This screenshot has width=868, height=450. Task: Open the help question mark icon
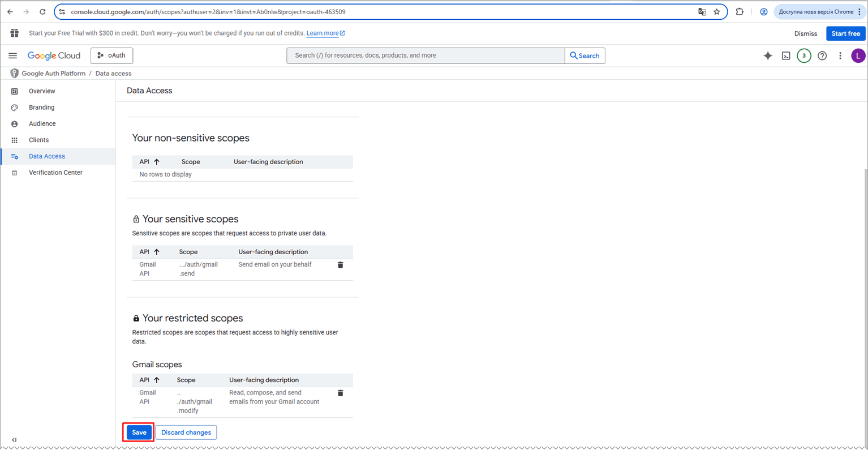tap(822, 55)
